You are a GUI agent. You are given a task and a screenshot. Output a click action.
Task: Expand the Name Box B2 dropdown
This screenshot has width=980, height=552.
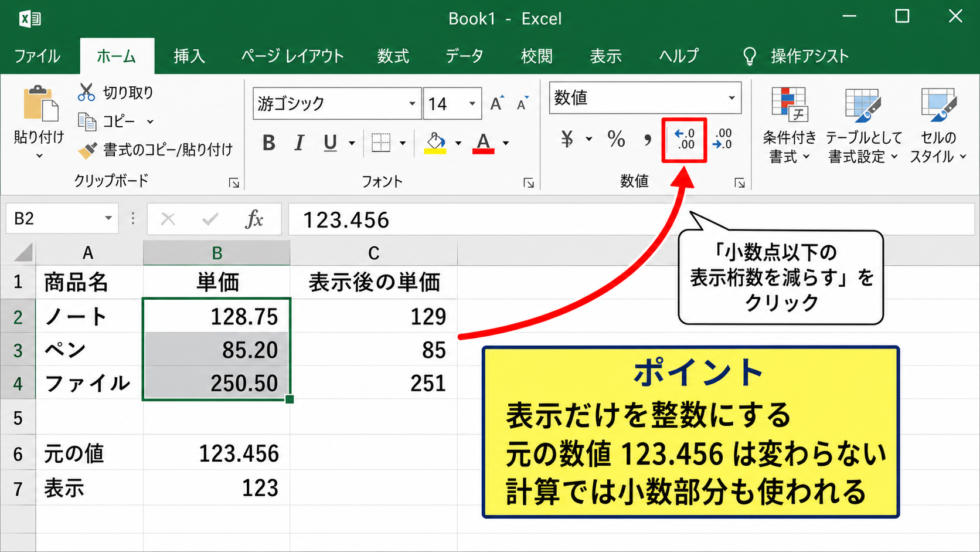tap(108, 219)
